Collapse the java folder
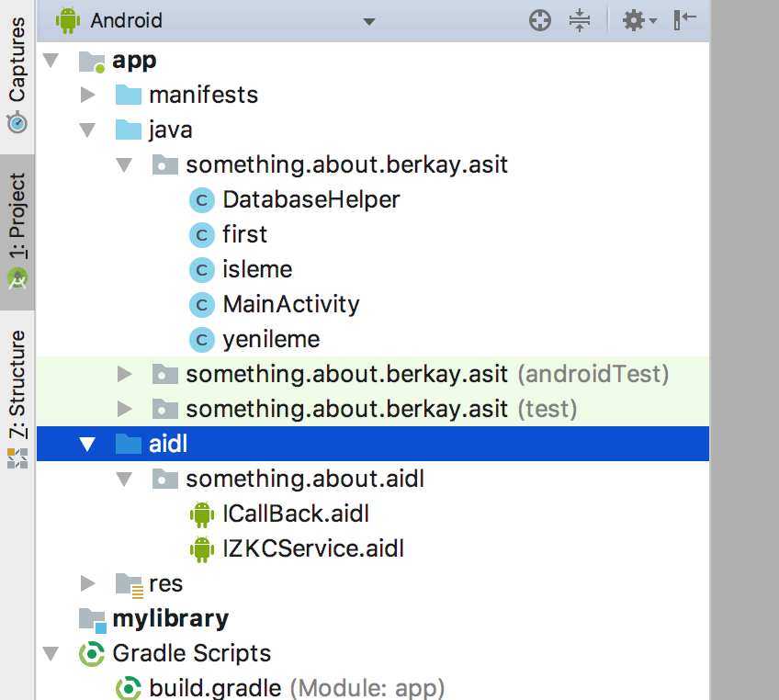The width and height of the screenshot is (779, 700). (87, 130)
